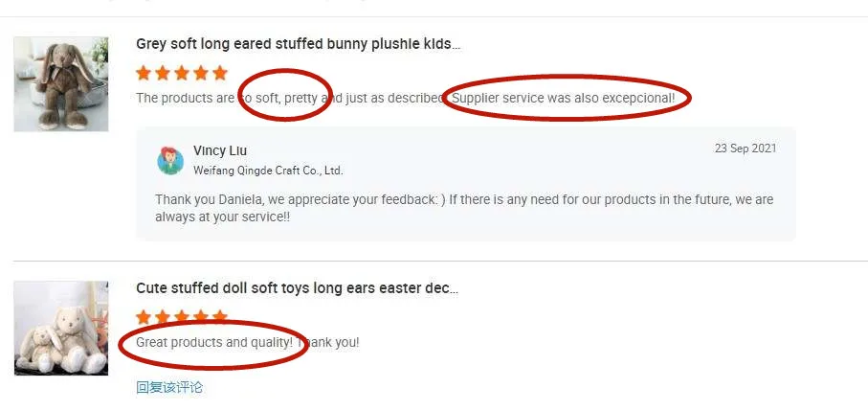The image size is (868, 411).
Task: Click the Vincy Liu name
Action: pyautogui.click(x=220, y=150)
